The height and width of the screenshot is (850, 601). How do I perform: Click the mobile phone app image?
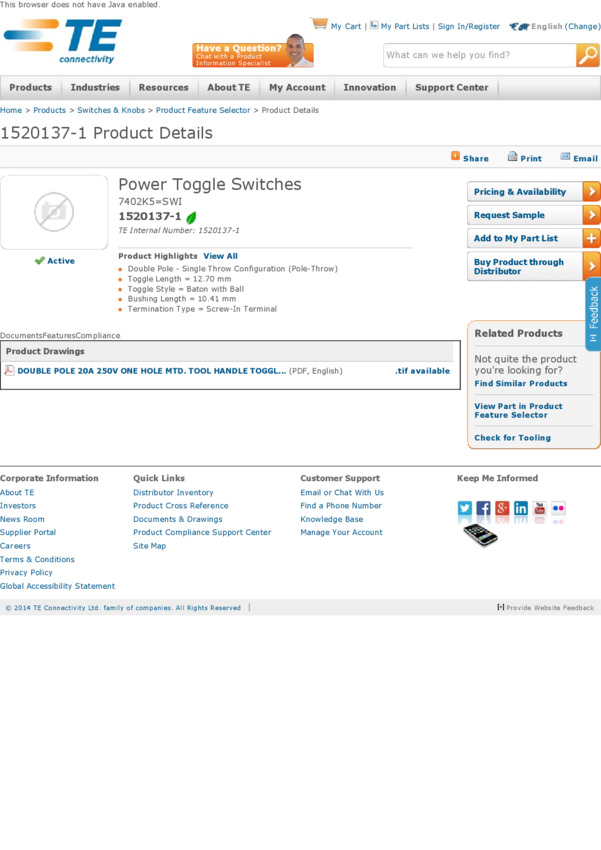[481, 535]
